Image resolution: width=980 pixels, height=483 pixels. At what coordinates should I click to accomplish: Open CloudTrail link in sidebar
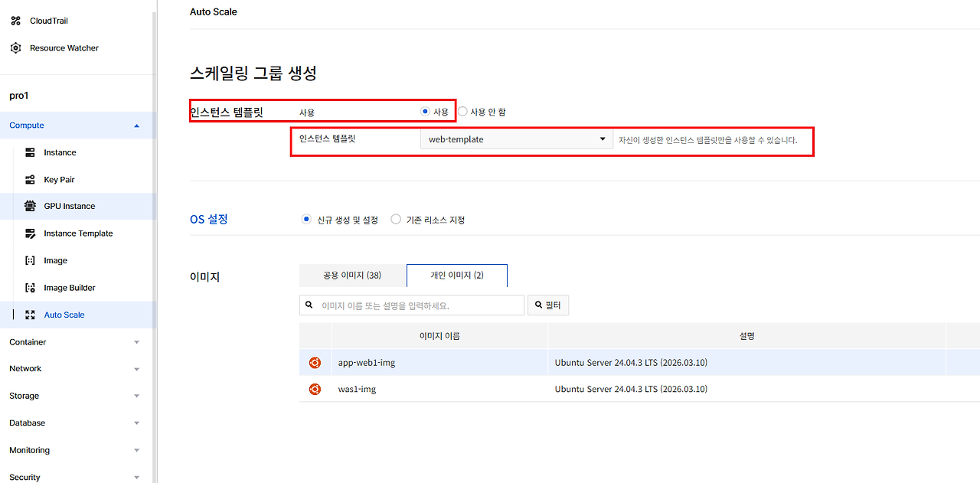(49, 21)
